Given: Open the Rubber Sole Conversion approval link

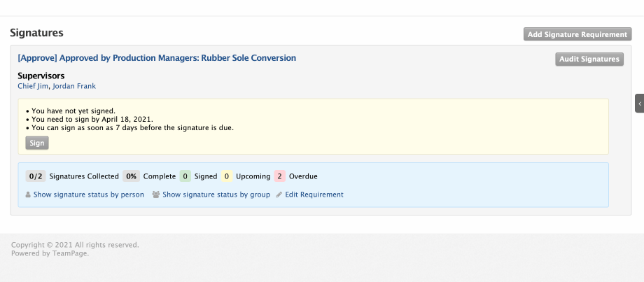Looking at the screenshot, I should tap(157, 58).
